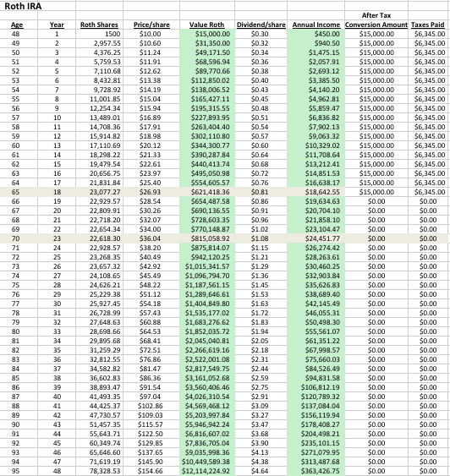Select the Roth Shares column header

point(99,25)
